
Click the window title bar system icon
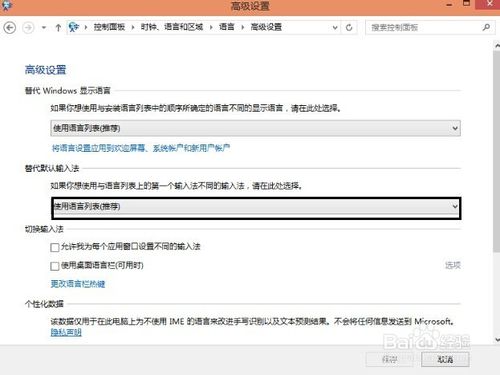[x=6, y=6]
